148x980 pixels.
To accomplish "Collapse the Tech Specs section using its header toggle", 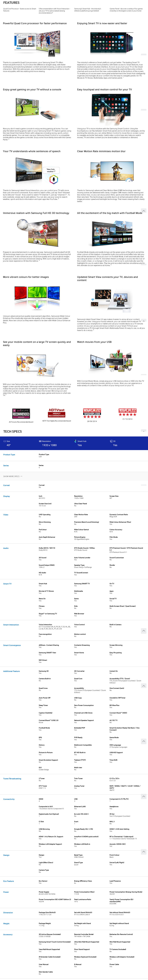I will 143,431.
